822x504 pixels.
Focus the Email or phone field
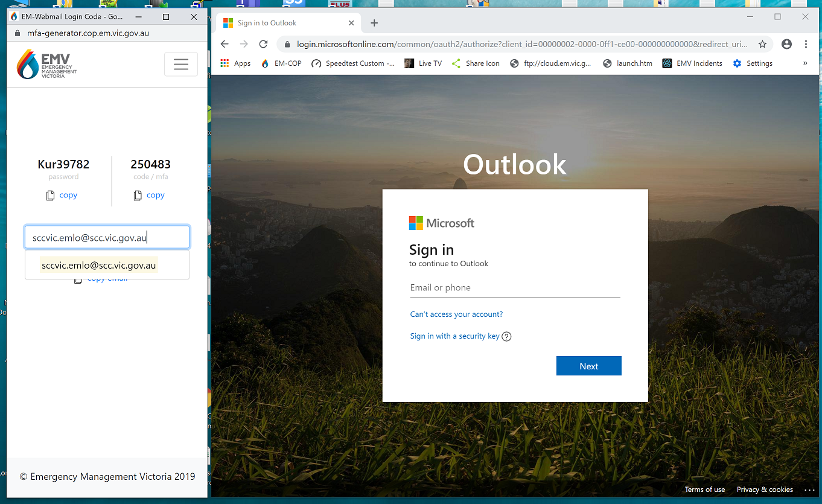click(515, 288)
